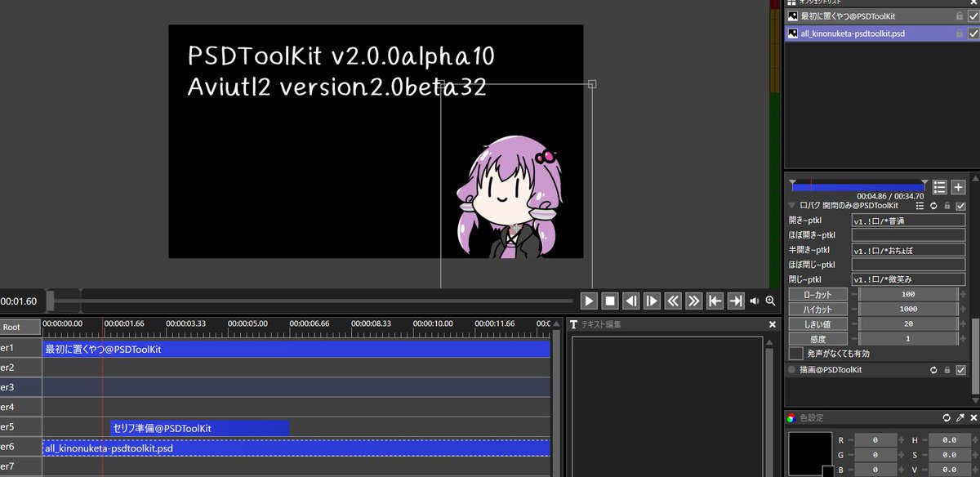Disable the 描画@PSDToolKit checkbox

(960, 370)
